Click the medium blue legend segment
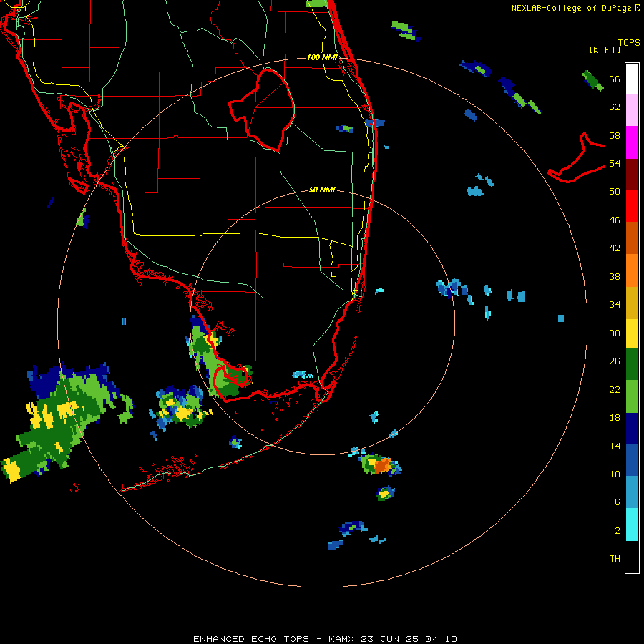Screen dimensions: 644x644 click(632, 460)
